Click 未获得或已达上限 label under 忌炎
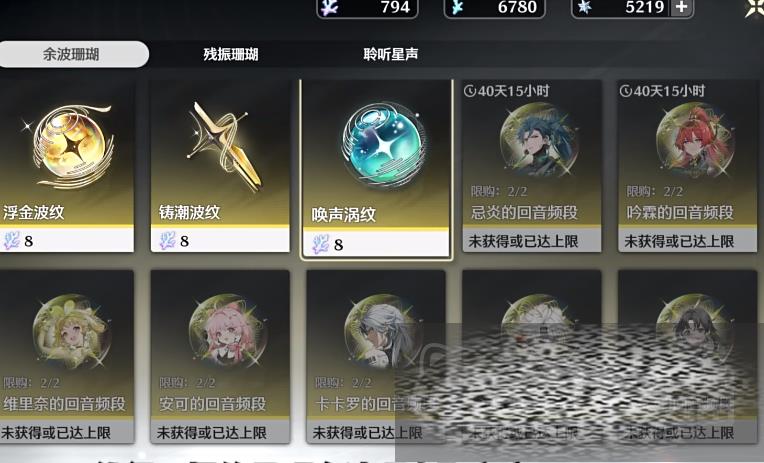Viewport: 764px width, 463px height. tap(523, 241)
